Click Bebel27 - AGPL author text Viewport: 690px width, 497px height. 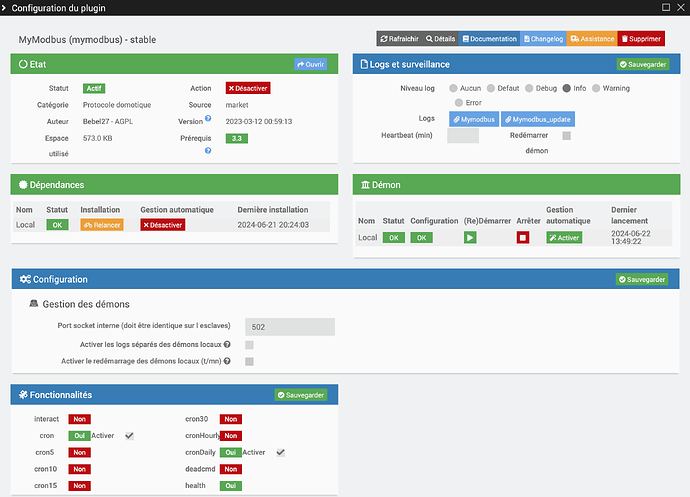pos(108,121)
